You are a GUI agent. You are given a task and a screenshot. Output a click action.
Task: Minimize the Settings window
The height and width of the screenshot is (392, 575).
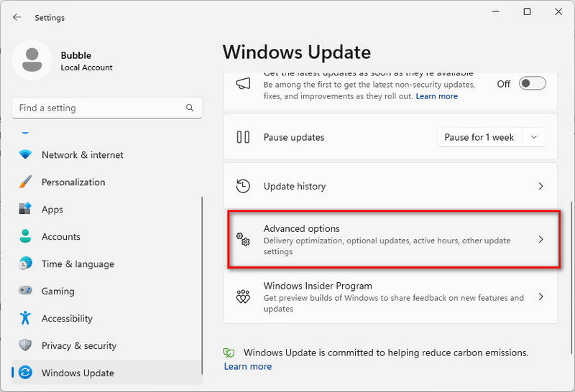(496, 11)
